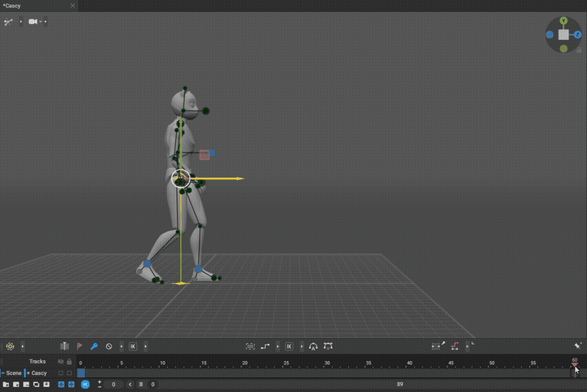The width and height of the screenshot is (587, 392).
Task: Click the pin icon at toolbar right
Action: pyautogui.click(x=577, y=346)
